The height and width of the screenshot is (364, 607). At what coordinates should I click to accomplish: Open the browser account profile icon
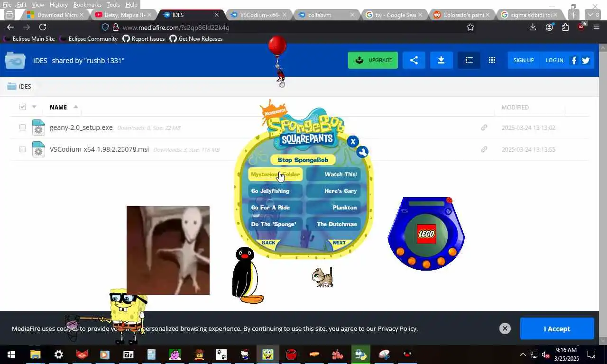[x=549, y=27]
